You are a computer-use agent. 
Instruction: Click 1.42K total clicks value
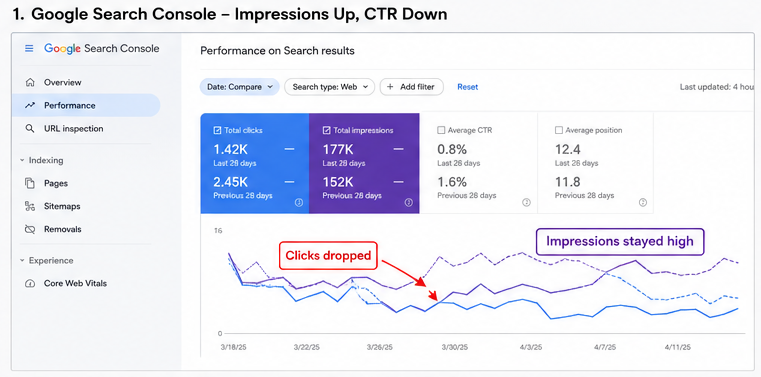(x=231, y=148)
